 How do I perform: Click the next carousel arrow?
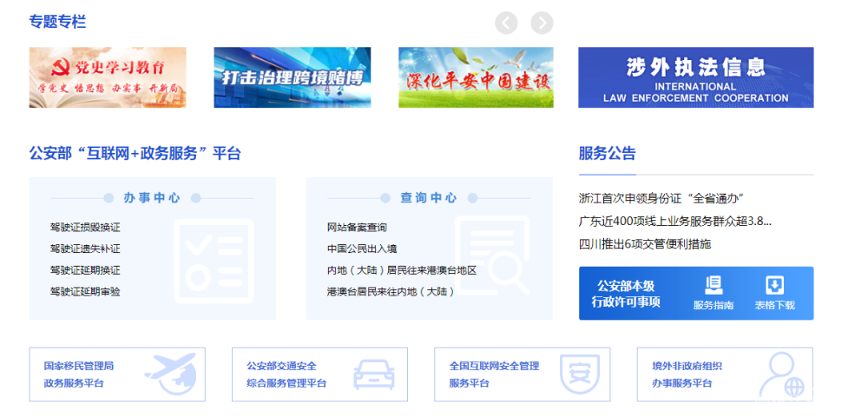coord(542,23)
